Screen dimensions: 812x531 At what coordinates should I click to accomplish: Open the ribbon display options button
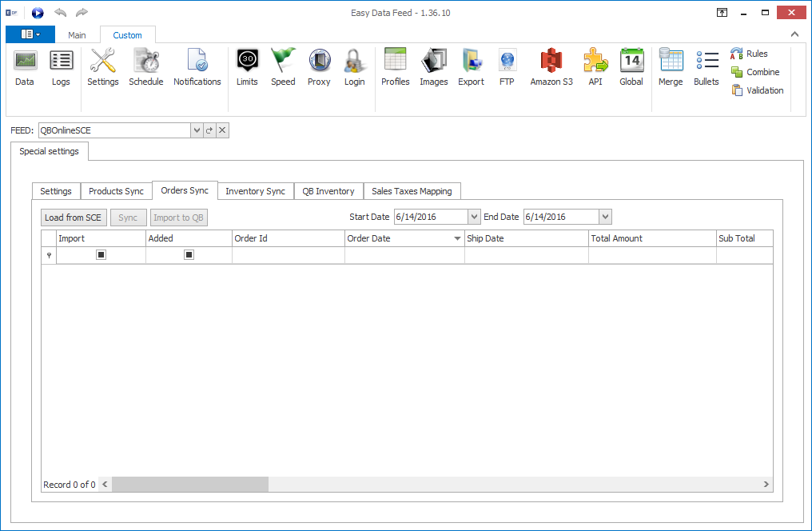(x=722, y=13)
